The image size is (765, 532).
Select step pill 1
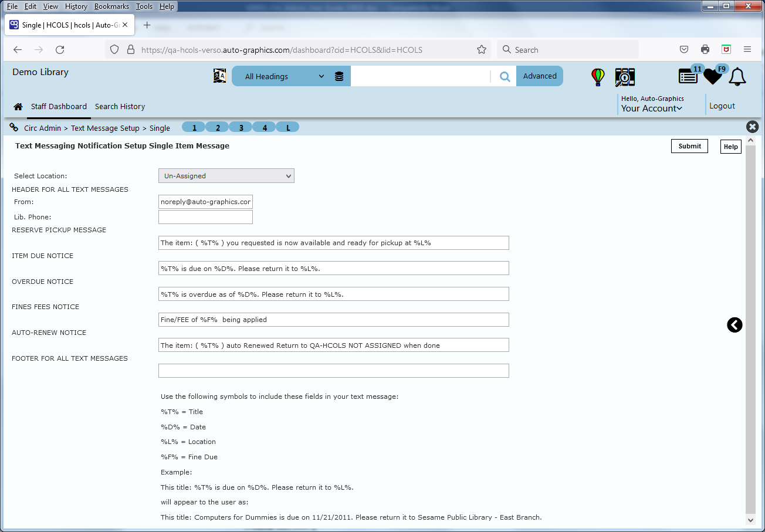[194, 127]
